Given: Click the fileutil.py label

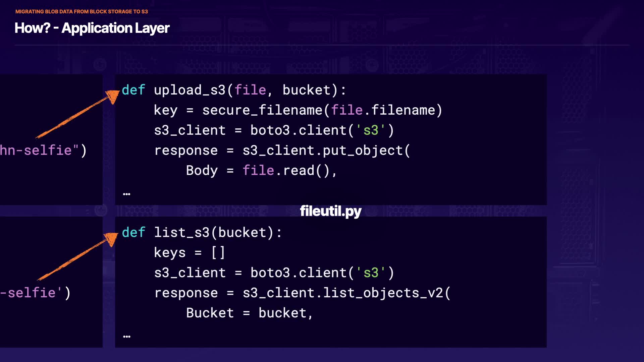Looking at the screenshot, I should click(330, 211).
